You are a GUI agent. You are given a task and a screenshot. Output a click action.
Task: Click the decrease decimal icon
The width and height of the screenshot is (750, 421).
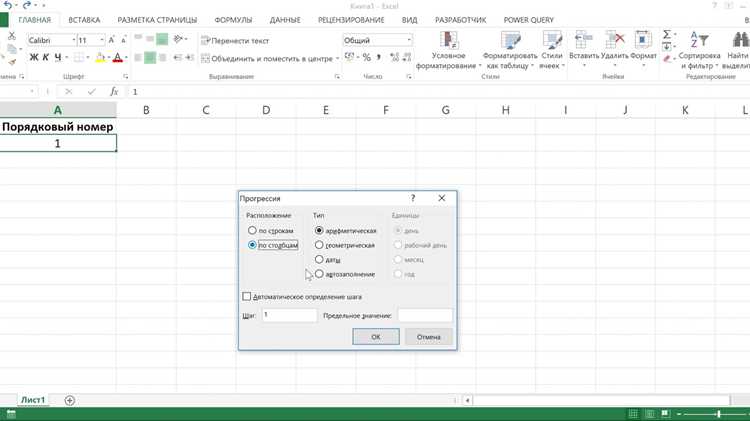[x=407, y=57]
